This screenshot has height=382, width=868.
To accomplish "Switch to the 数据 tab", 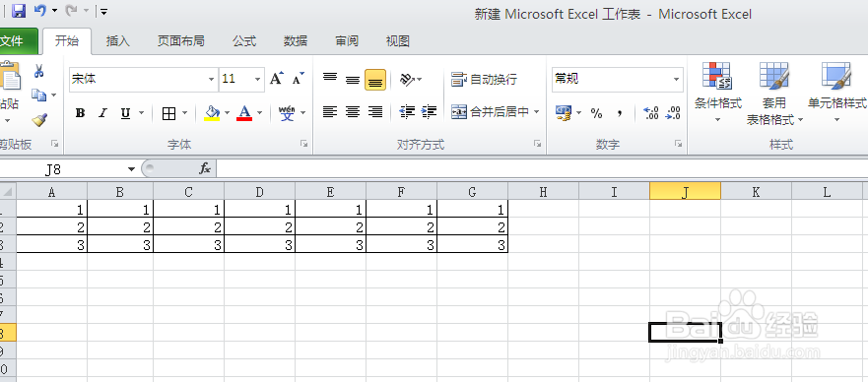I will click(296, 41).
